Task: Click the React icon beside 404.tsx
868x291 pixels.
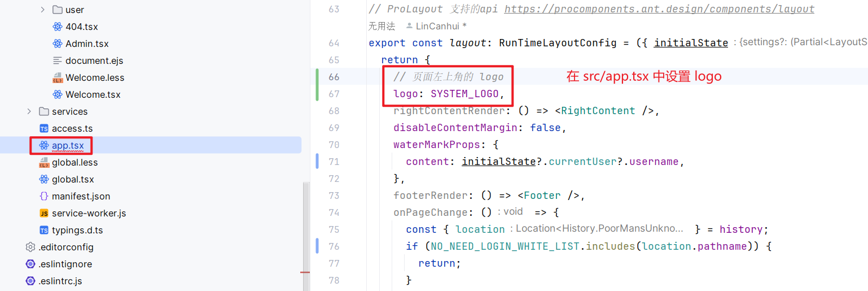Action: (57, 27)
